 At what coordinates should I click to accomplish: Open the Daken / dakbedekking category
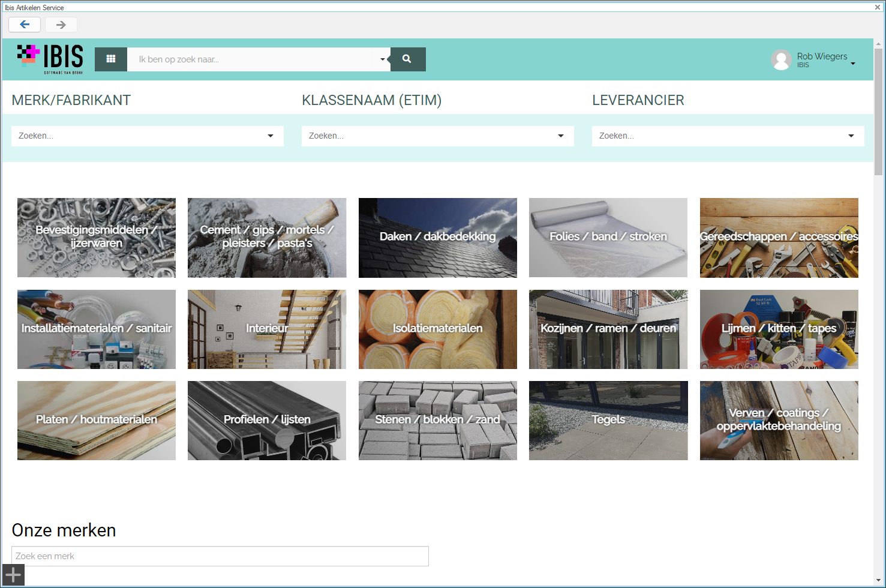[x=437, y=238]
